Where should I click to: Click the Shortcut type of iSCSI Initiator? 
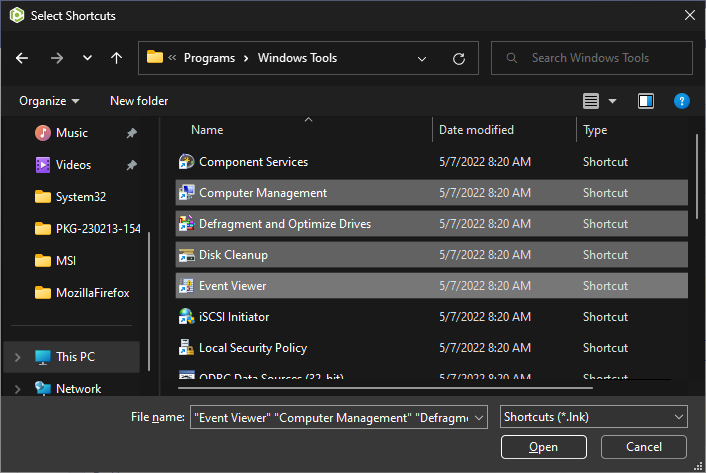pos(605,317)
